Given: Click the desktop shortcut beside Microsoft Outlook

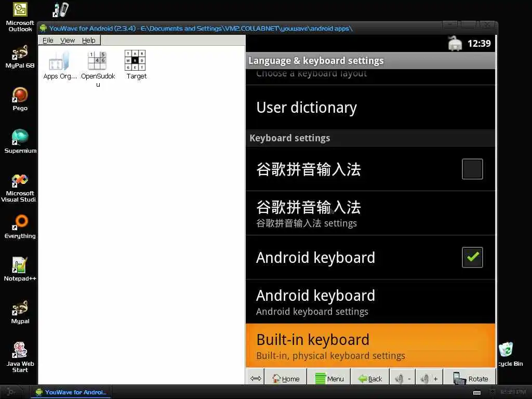Looking at the screenshot, I should [x=61, y=10].
